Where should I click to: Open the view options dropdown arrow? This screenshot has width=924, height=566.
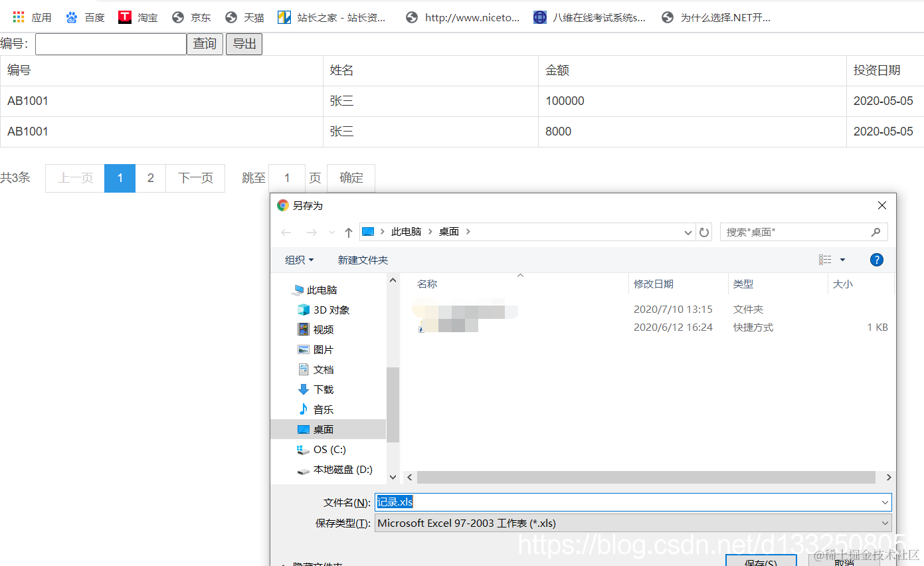point(842,260)
